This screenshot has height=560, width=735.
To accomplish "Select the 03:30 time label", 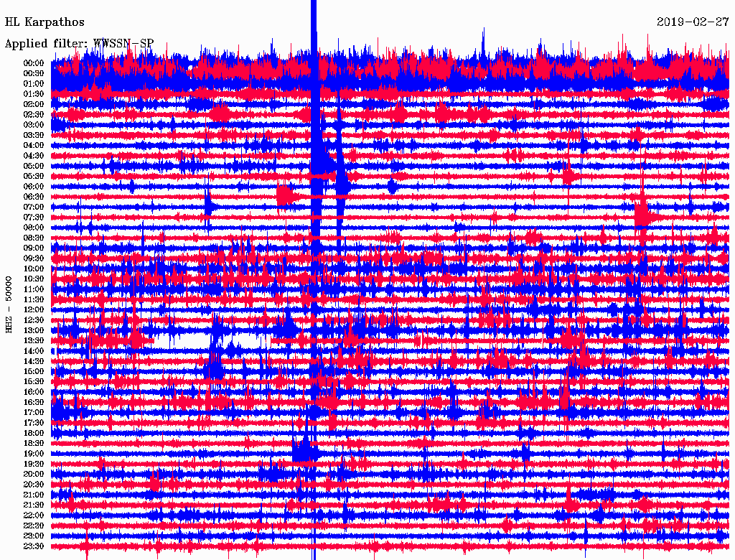I will 34,135.
